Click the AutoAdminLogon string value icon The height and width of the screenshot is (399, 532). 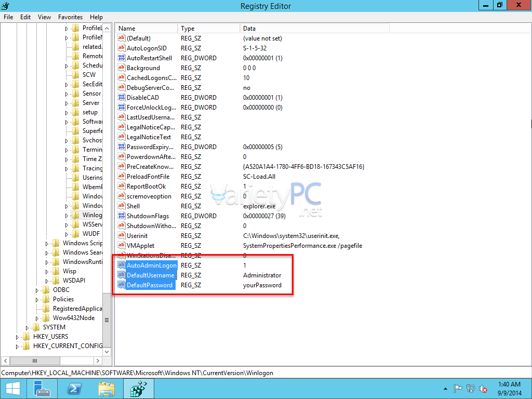(122, 265)
